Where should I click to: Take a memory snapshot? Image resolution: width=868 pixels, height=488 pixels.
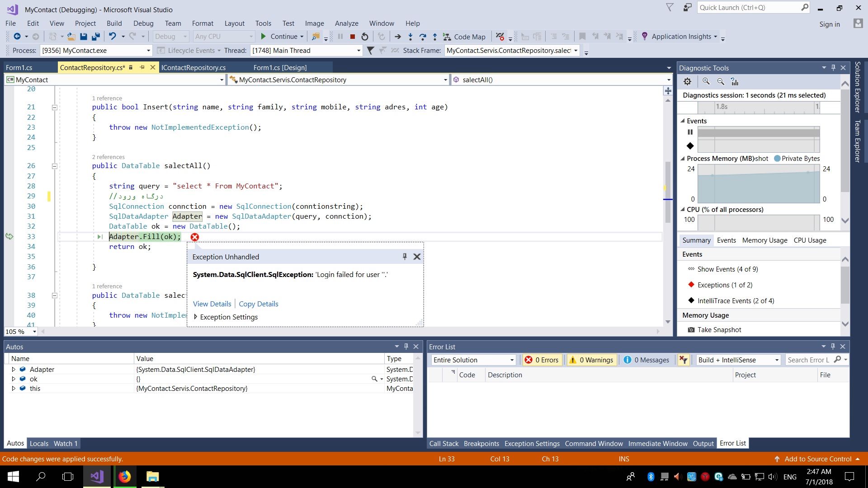coord(714,330)
